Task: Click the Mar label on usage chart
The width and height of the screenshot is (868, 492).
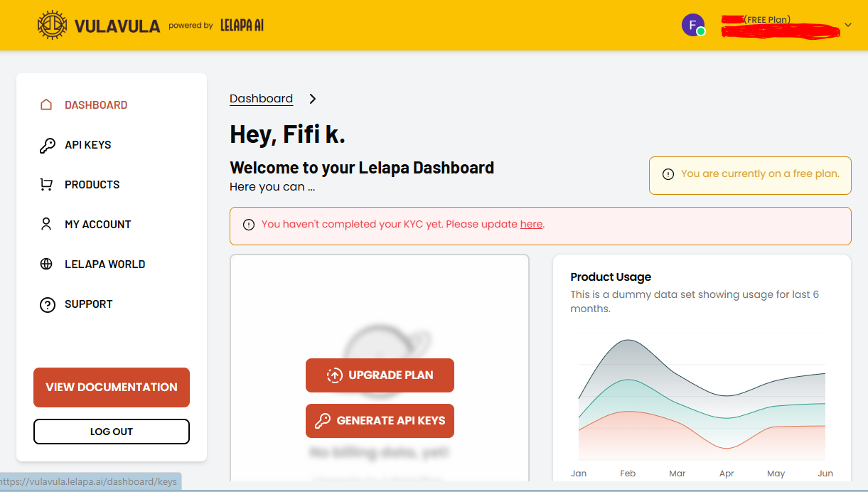Action: point(677,474)
